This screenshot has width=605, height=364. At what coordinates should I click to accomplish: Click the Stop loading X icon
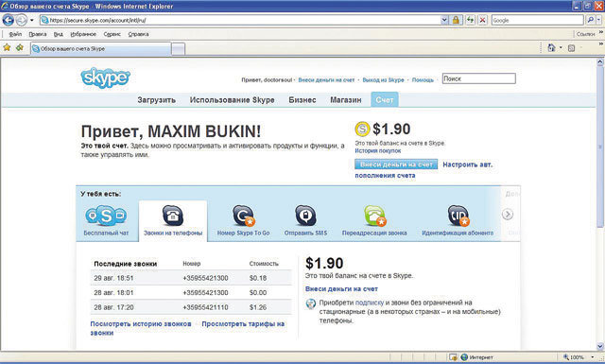click(x=483, y=20)
